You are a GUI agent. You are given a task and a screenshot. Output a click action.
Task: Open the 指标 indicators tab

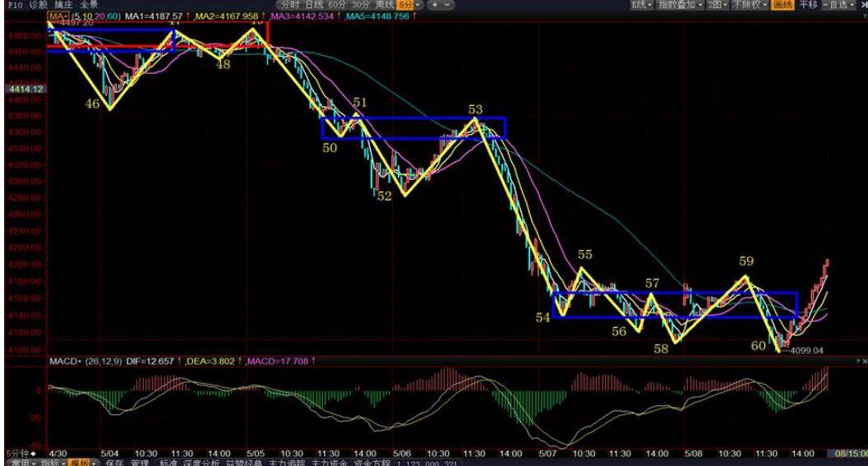53,463
